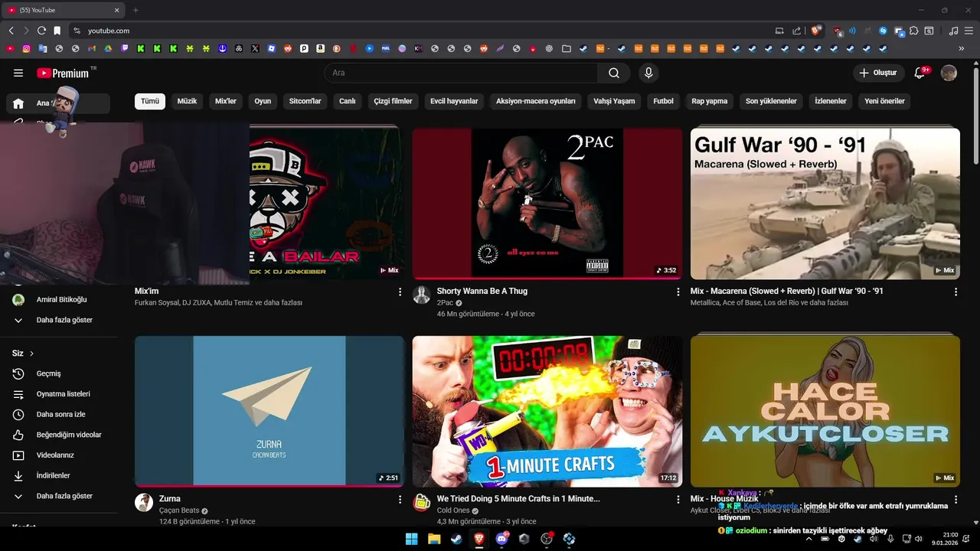Click the search magnifier button
The image size is (980, 551).
[614, 73]
